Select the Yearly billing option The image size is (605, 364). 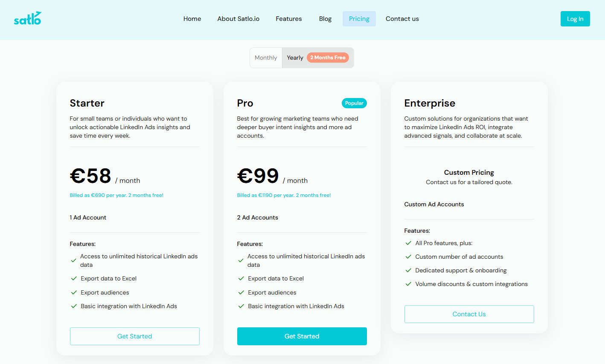point(295,57)
